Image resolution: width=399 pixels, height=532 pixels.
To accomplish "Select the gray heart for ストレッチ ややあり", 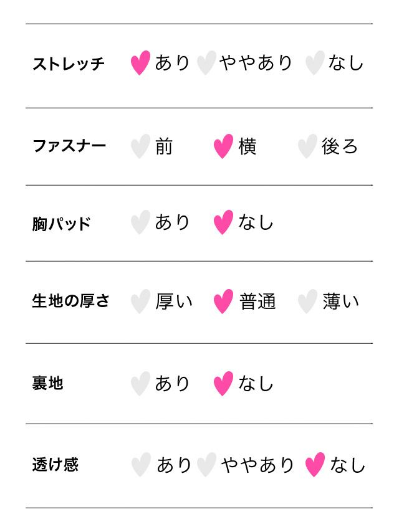I will coord(206,63).
